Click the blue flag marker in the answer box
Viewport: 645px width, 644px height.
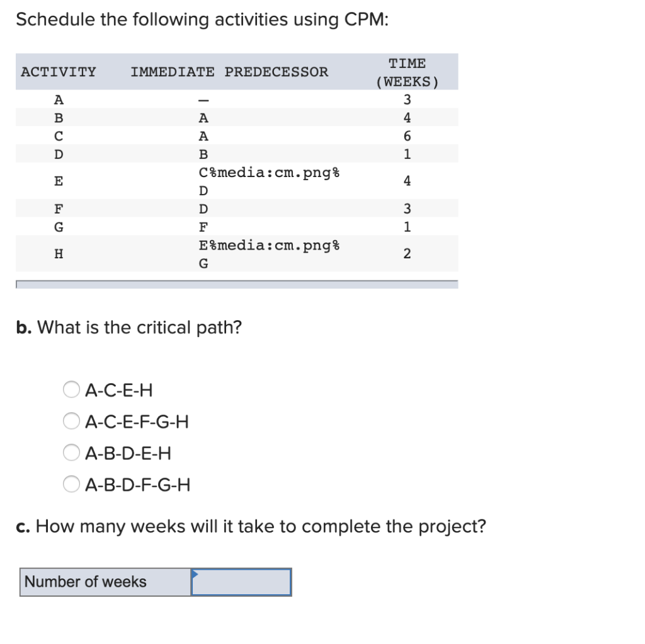tap(195, 572)
